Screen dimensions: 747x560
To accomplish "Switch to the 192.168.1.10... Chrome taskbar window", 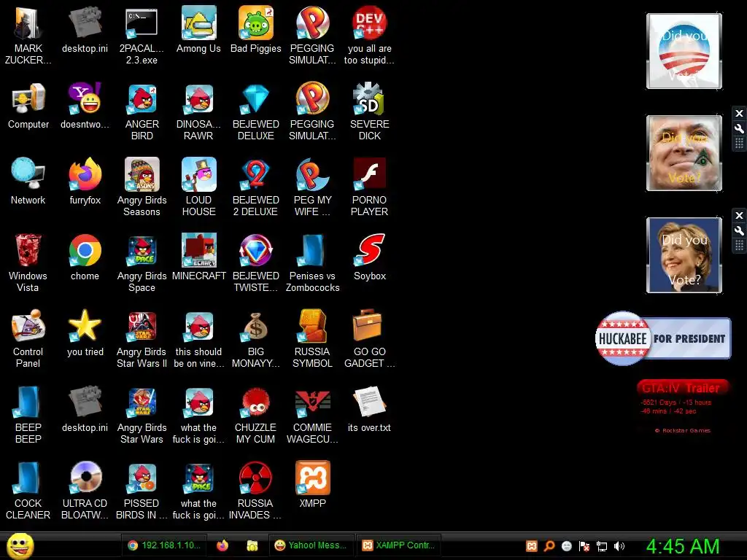I will (163, 545).
